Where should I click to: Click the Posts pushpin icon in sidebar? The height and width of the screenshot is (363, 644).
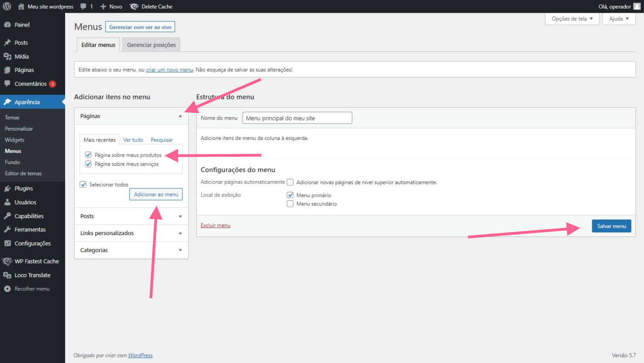coord(7,43)
